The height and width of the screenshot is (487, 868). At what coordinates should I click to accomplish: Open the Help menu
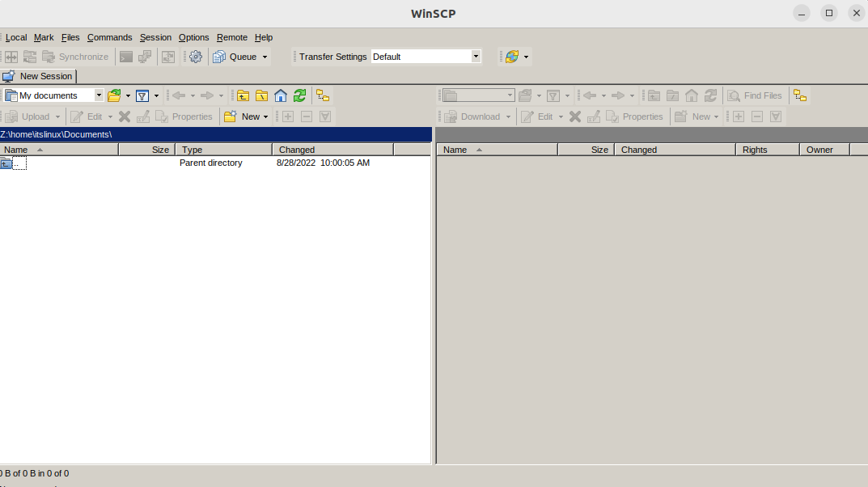click(x=264, y=37)
